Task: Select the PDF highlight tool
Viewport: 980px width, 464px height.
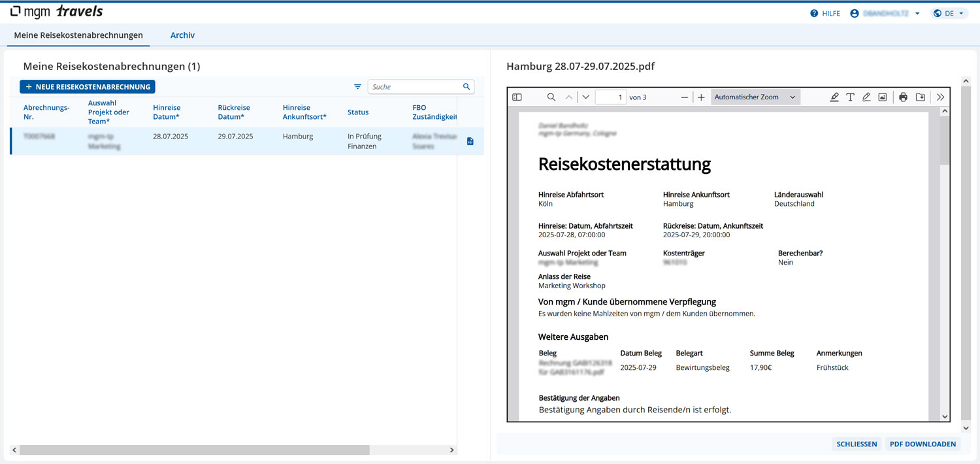Action: (834, 97)
